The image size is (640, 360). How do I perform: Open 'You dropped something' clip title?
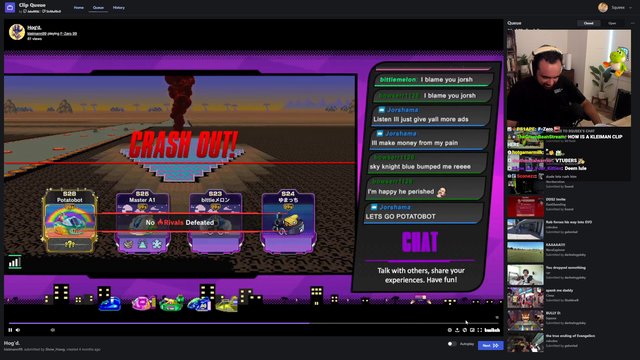[565, 268]
